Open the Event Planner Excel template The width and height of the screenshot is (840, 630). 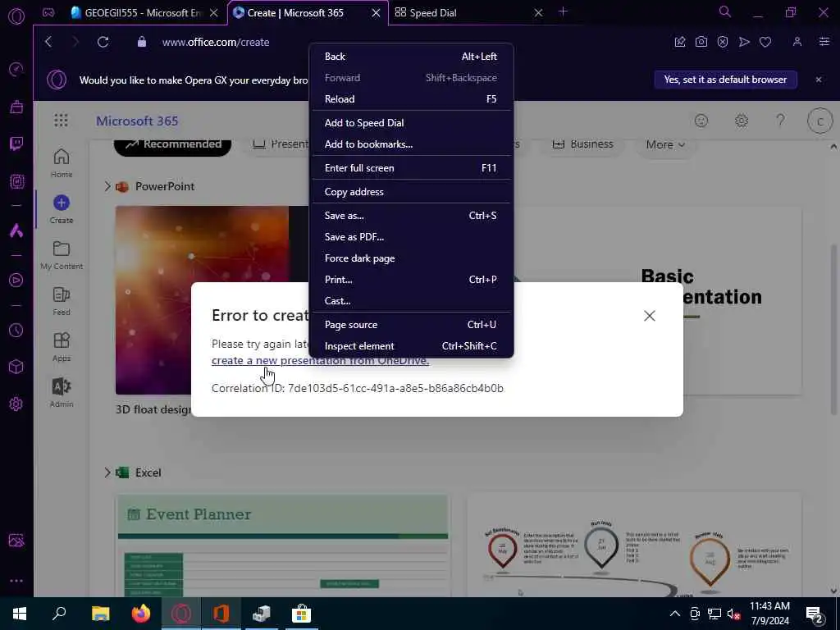(x=283, y=546)
